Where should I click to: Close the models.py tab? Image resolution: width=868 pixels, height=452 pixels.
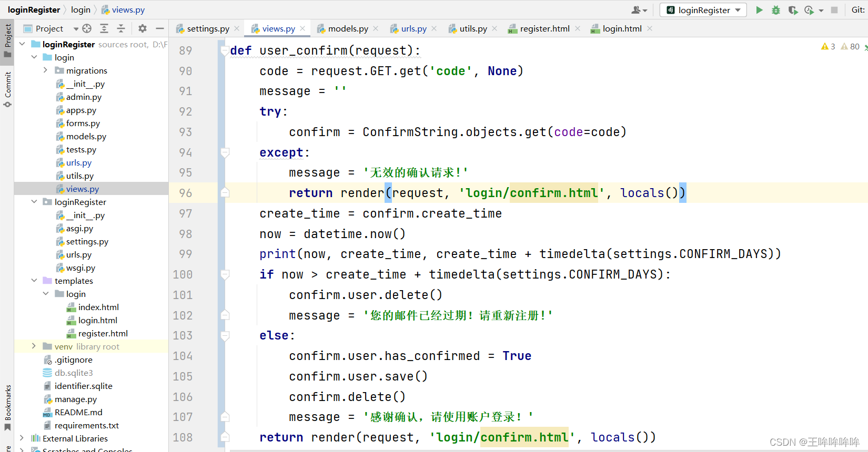376,28
